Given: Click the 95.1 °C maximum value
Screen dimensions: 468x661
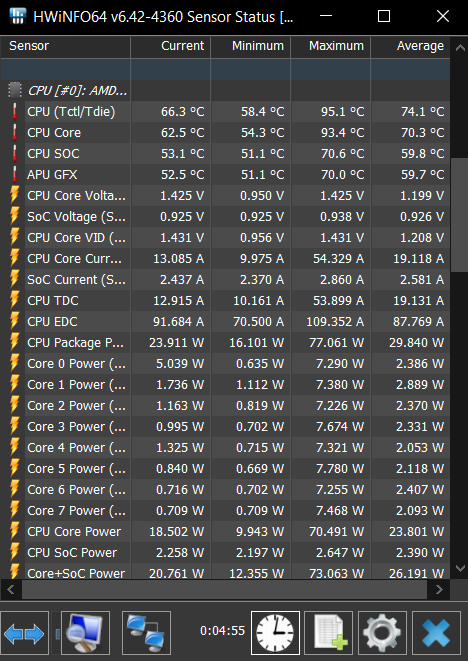Looking at the screenshot, I should pos(342,111).
